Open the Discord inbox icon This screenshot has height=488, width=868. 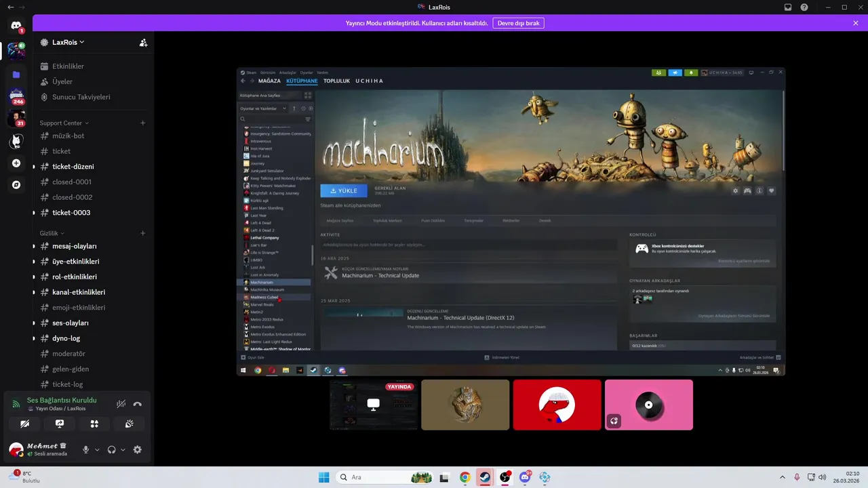(788, 7)
